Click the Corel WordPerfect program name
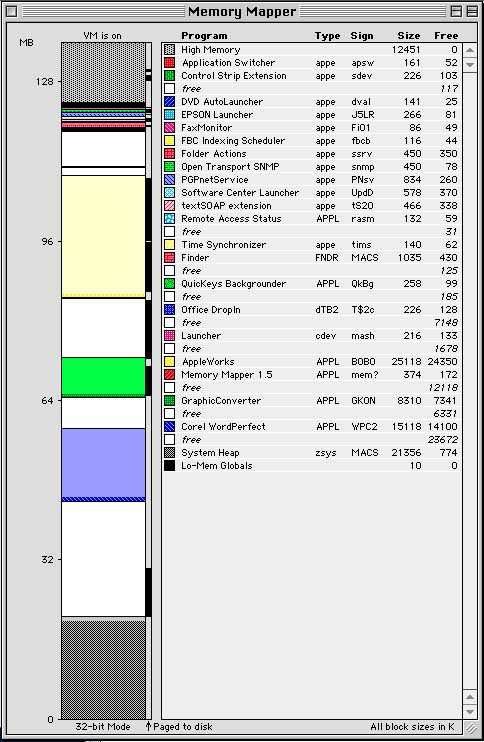Image resolution: width=484 pixels, height=742 pixels. pyautogui.click(x=223, y=427)
